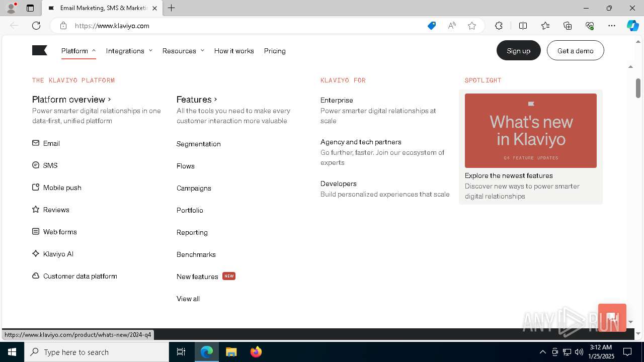The width and height of the screenshot is (644, 362).
Task: Open Browser essentials heart icon
Action: [590, 26]
